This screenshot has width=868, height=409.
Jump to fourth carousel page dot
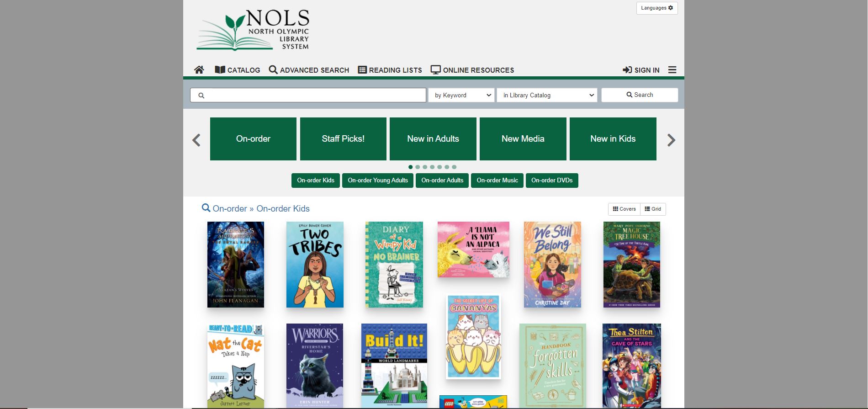click(432, 167)
